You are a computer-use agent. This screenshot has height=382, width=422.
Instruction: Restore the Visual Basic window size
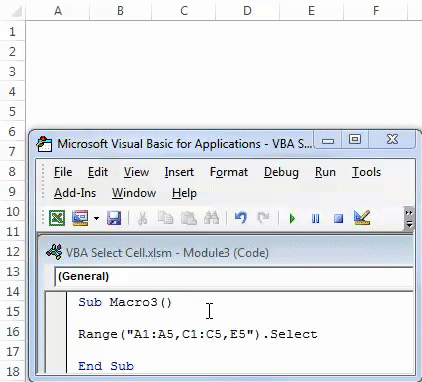click(x=355, y=140)
